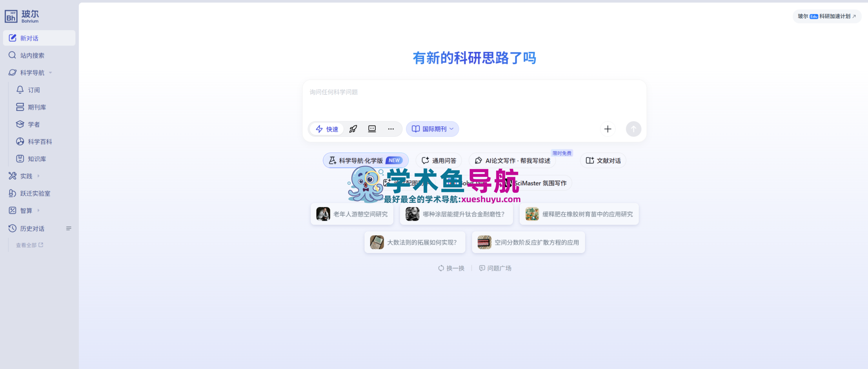
Task: Click the plus attachment button
Action: [x=608, y=129]
